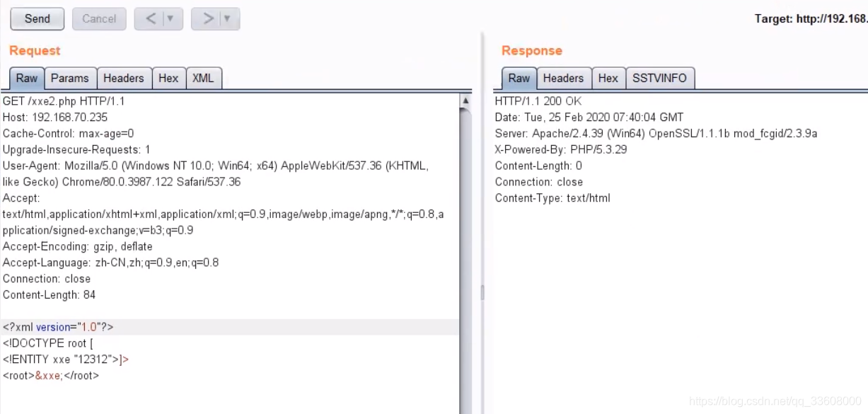Click the 'Upgrade-Insecure-Requests: 1' line
Image resolution: width=868 pixels, height=414 pixels.
tap(76, 150)
